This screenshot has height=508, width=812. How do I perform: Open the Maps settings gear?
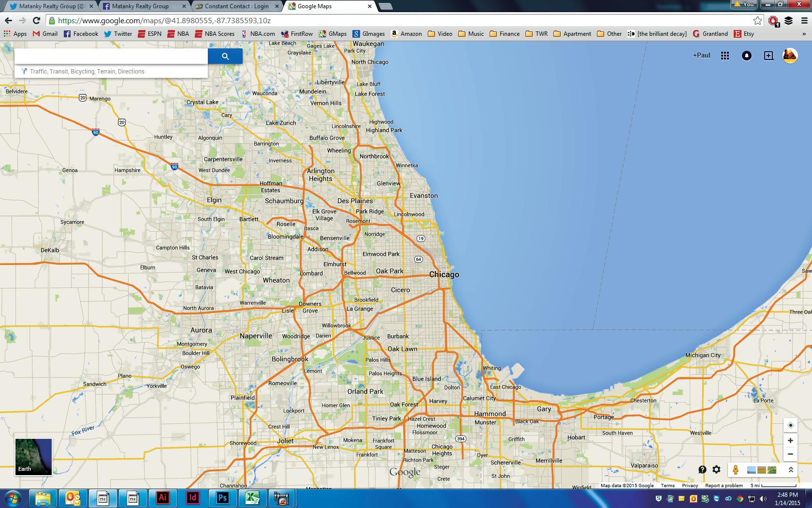(x=716, y=469)
